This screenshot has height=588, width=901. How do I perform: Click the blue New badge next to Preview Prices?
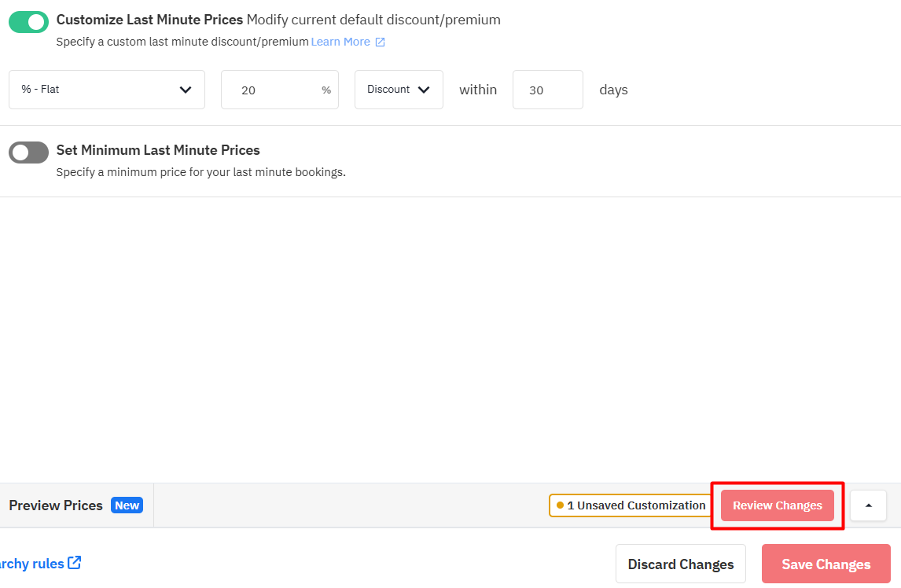coord(127,505)
